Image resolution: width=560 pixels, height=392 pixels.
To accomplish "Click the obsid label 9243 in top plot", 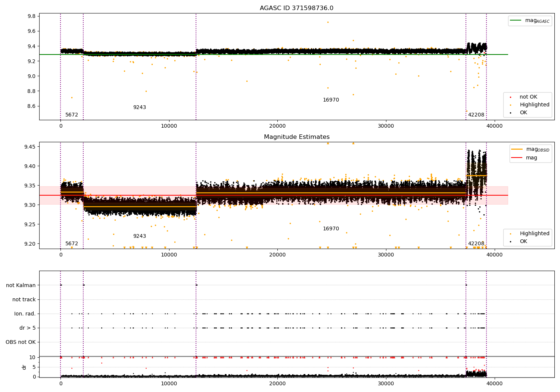I will tap(140, 108).
